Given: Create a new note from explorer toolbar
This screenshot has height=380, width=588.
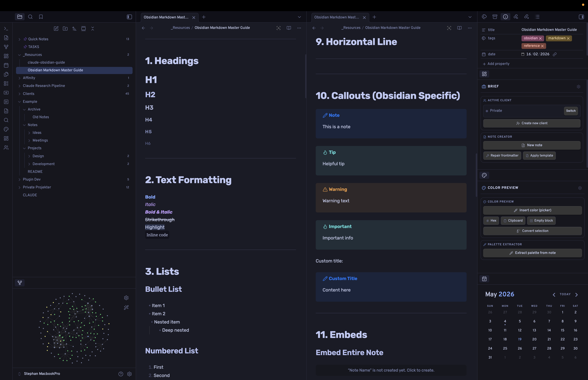Looking at the screenshot, I should pyautogui.click(x=56, y=29).
